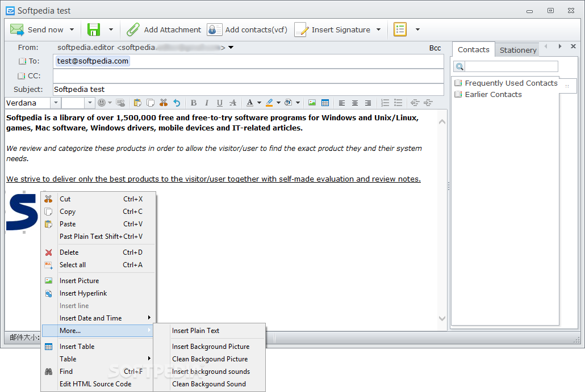
Task: Click into the CC input field
Action: (248, 76)
